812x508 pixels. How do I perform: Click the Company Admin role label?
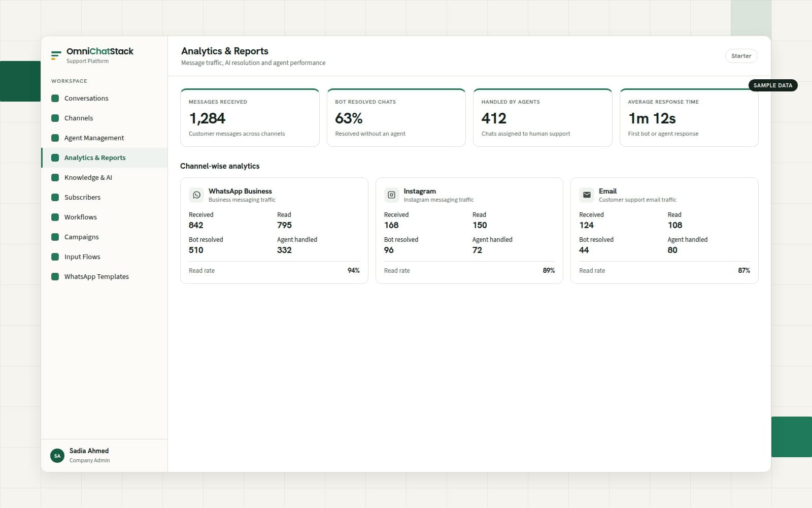(89, 460)
